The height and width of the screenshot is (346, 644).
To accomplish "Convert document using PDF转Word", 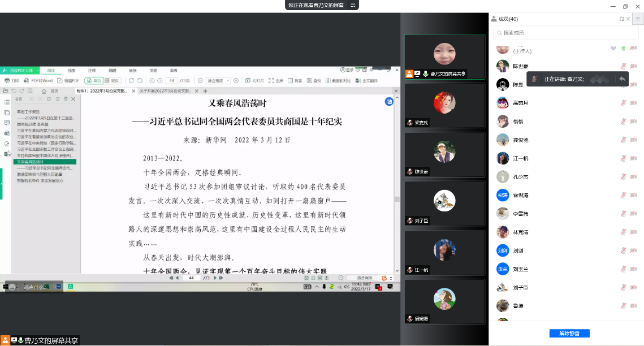I will [x=39, y=80].
